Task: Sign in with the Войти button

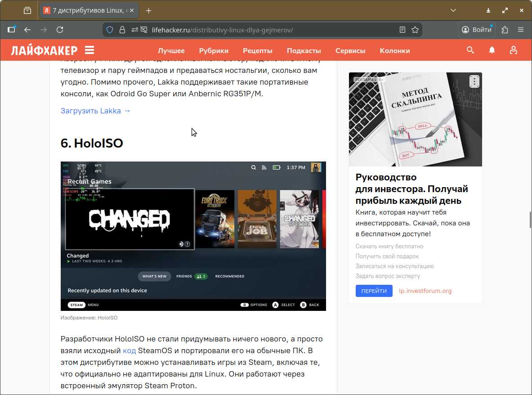Action: pos(477,30)
